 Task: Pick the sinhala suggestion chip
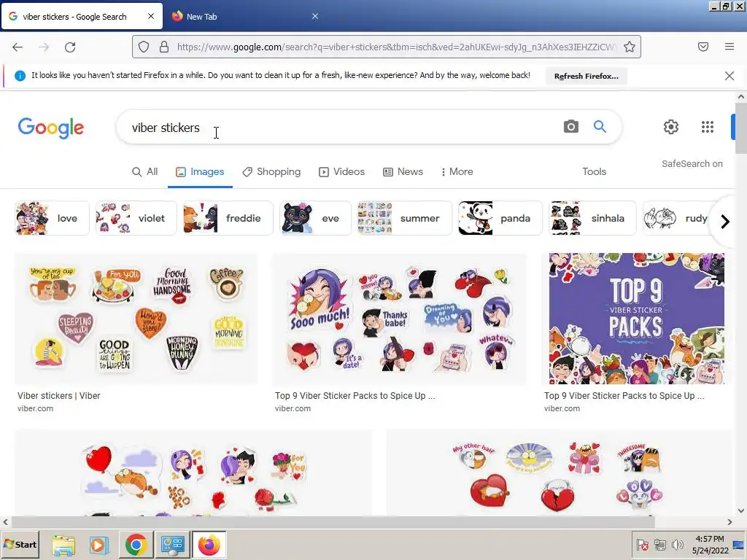coord(592,218)
